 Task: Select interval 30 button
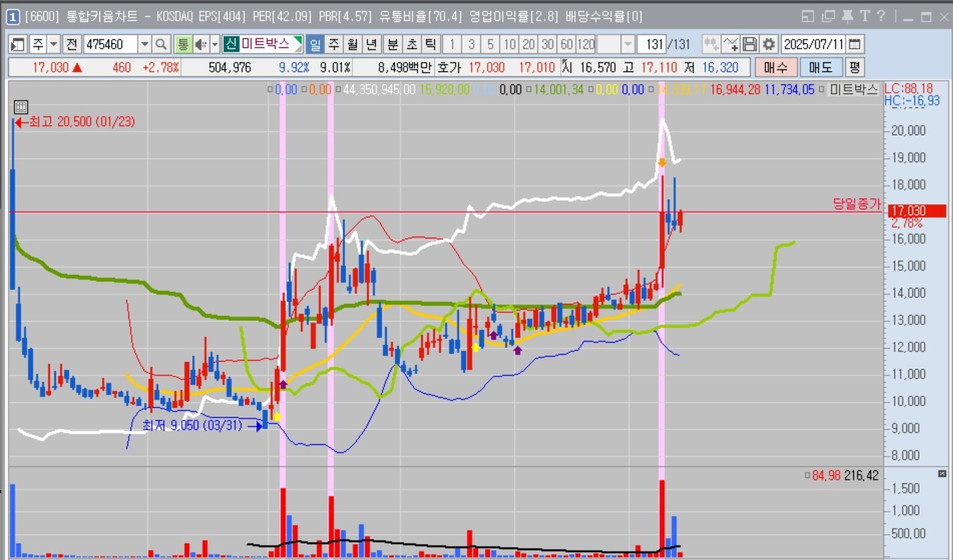(548, 45)
